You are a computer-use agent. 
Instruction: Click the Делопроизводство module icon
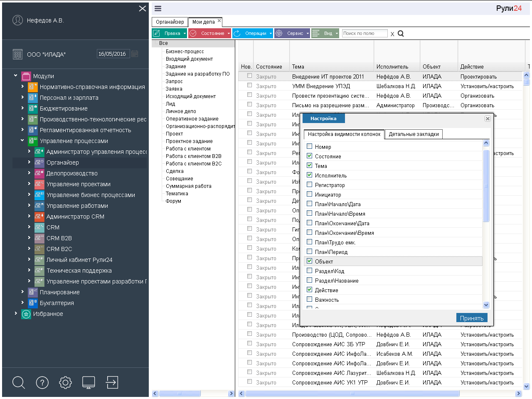pos(39,173)
